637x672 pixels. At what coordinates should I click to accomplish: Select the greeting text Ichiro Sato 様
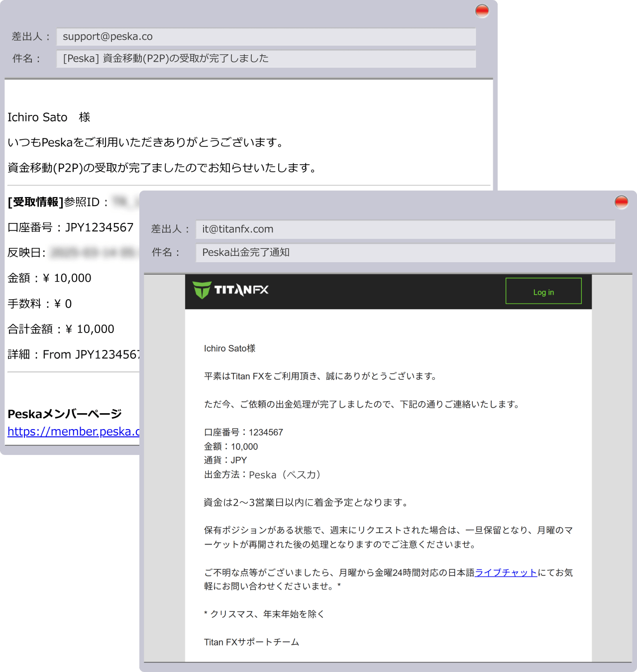48,117
